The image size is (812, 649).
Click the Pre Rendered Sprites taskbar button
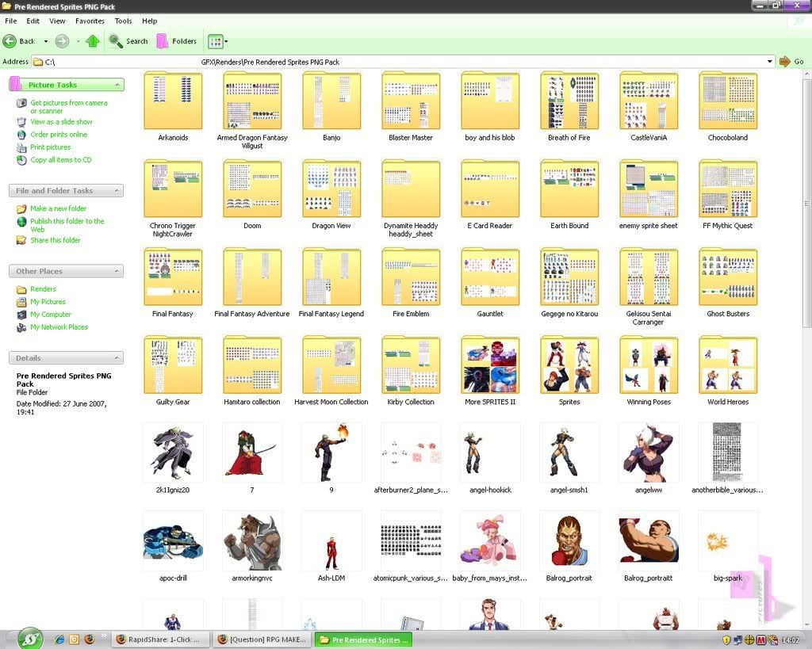click(363, 639)
